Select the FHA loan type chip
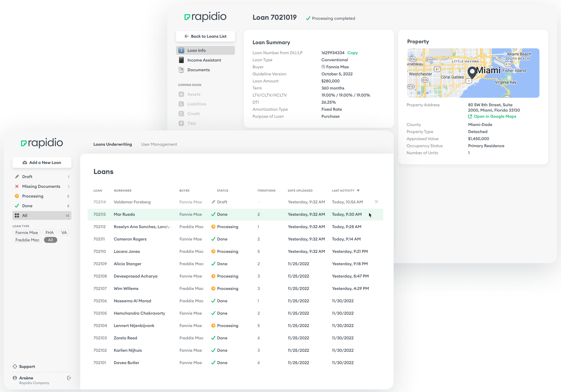Image resolution: width=561 pixels, height=392 pixels. [x=49, y=232]
